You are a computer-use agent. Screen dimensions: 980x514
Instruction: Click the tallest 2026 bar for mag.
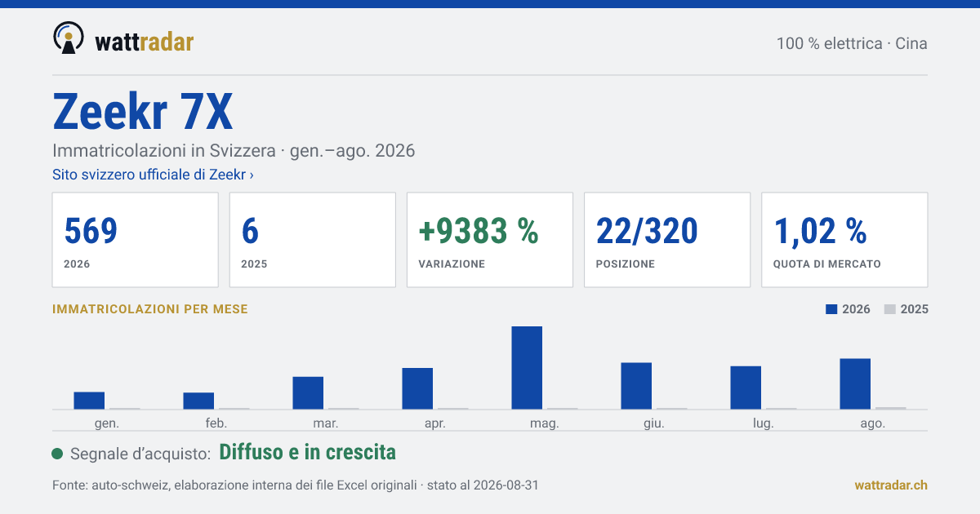527,368
